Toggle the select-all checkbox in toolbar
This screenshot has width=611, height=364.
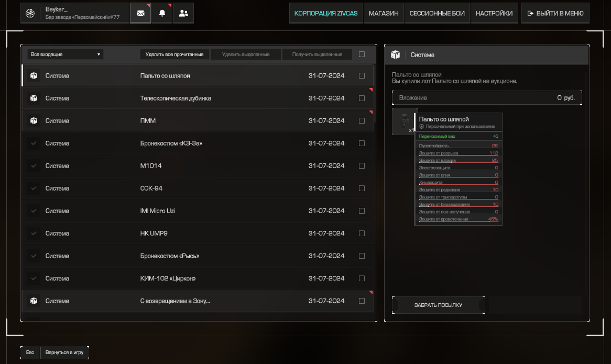(362, 54)
